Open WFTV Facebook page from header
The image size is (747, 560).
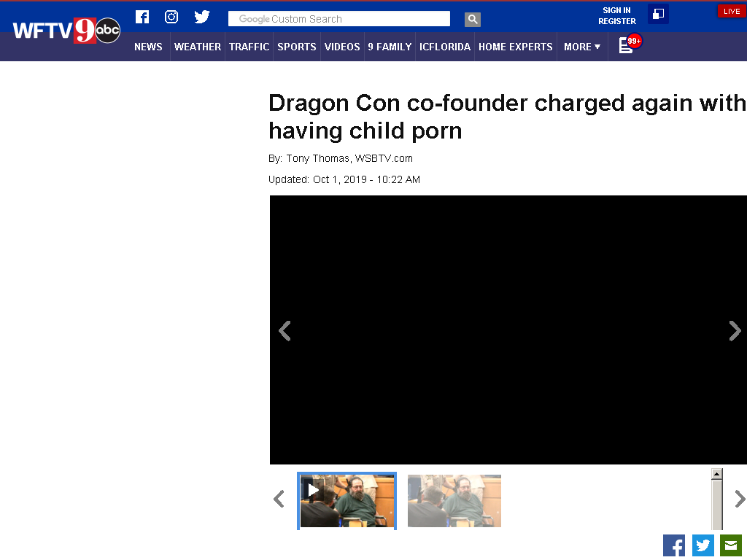[142, 17]
